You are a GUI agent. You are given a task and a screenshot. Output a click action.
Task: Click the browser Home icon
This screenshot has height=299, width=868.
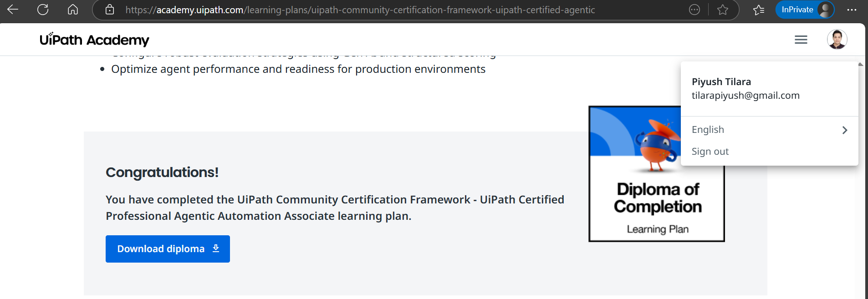coord(73,10)
